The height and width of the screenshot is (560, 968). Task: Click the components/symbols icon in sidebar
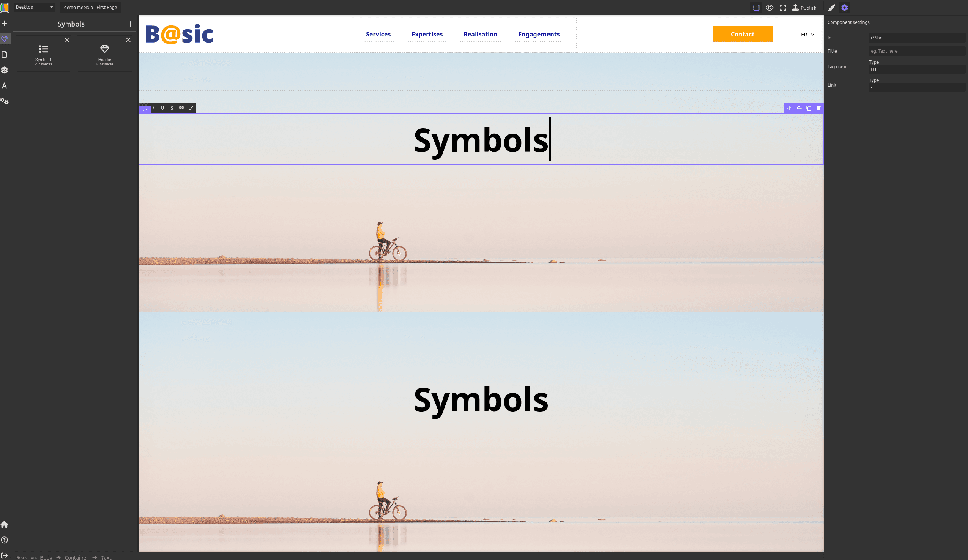click(5, 39)
